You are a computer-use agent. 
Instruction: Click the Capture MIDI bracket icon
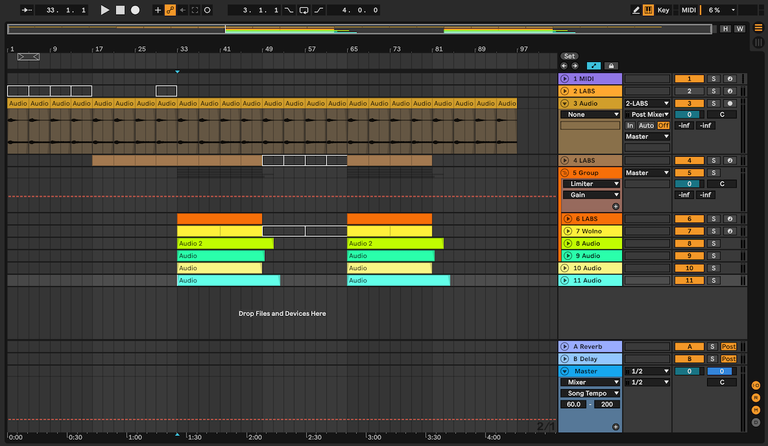click(x=195, y=10)
